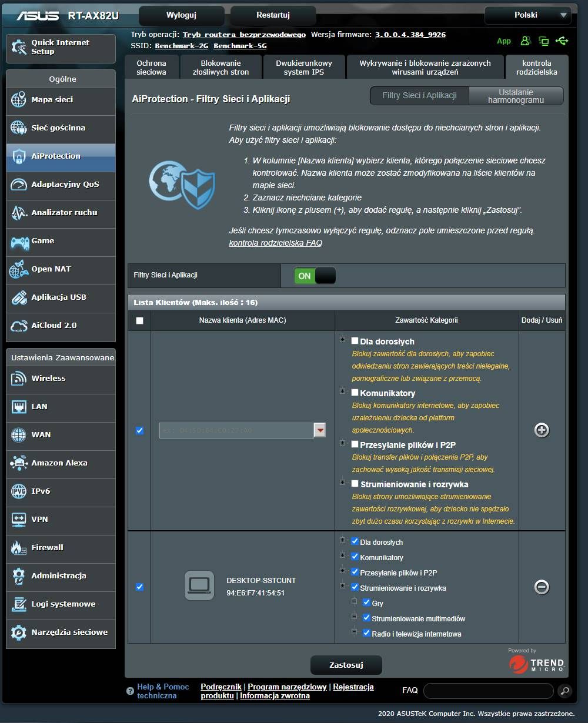Open Adaptacyjny QoS gauge icon
The width and height of the screenshot is (588, 723).
click(19, 185)
